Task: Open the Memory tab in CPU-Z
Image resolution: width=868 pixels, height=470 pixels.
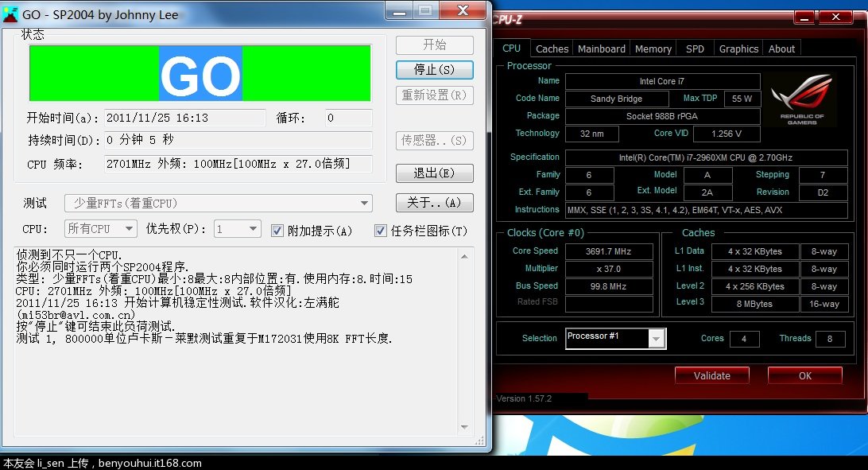Action: tap(653, 49)
